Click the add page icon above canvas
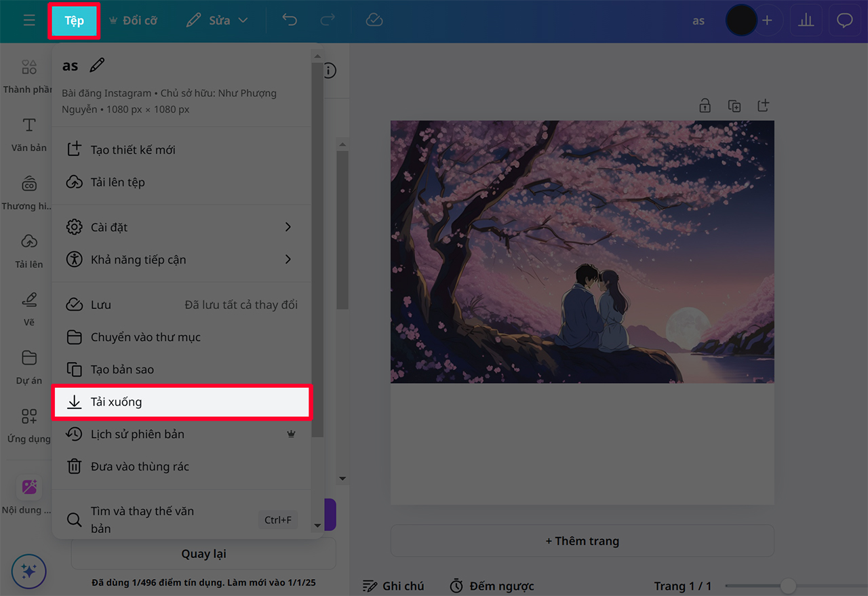Image resolution: width=868 pixels, height=596 pixels. tap(763, 106)
